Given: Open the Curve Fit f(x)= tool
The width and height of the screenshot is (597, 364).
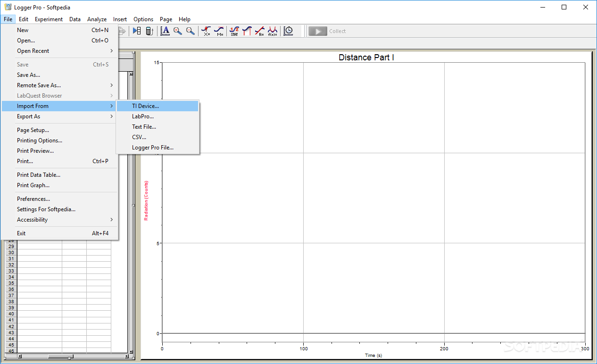Looking at the screenshot, I should point(273,31).
